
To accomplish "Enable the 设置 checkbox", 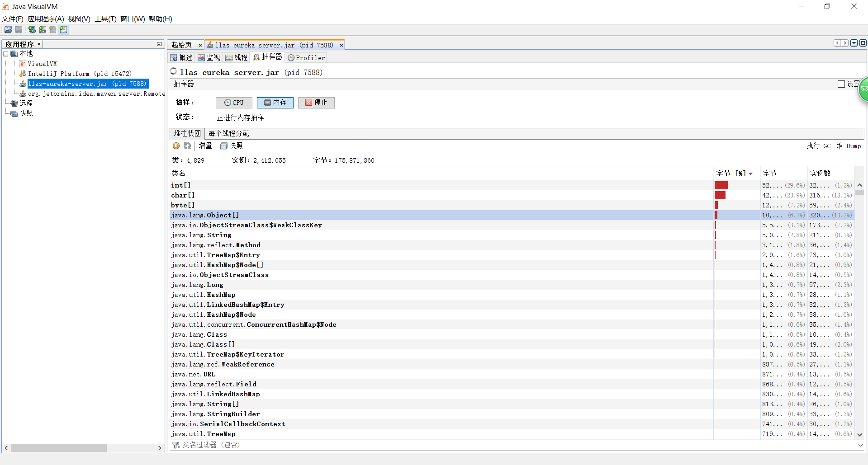I will coord(841,84).
